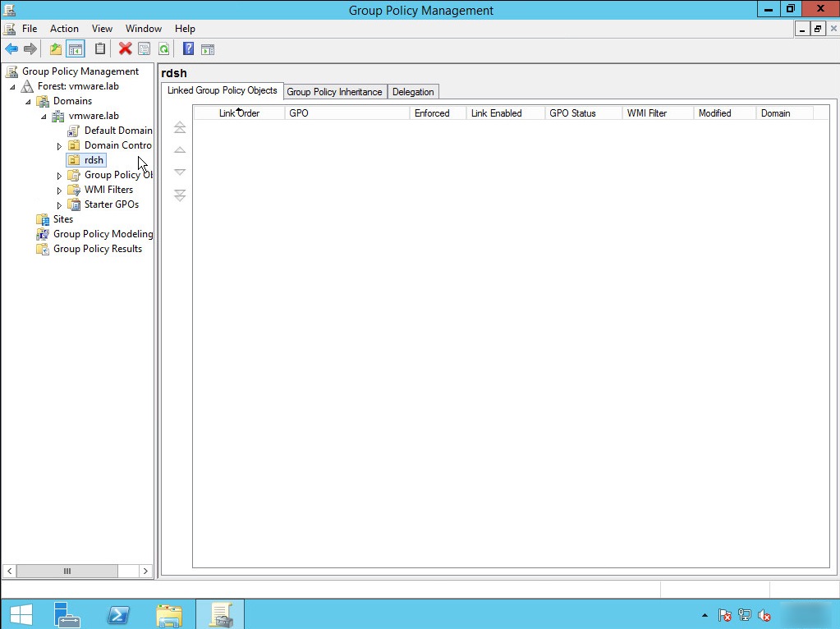Viewport: 840px width, 629px height.
Task: Toggle the Show/Hide Action Pane icon
Action: (207, 48)
